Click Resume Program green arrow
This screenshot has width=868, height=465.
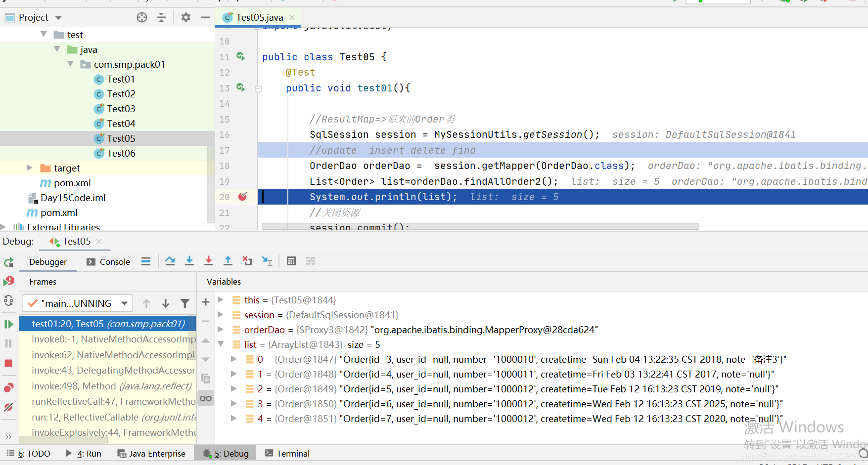pyautogui.click(x=9, y=324)
